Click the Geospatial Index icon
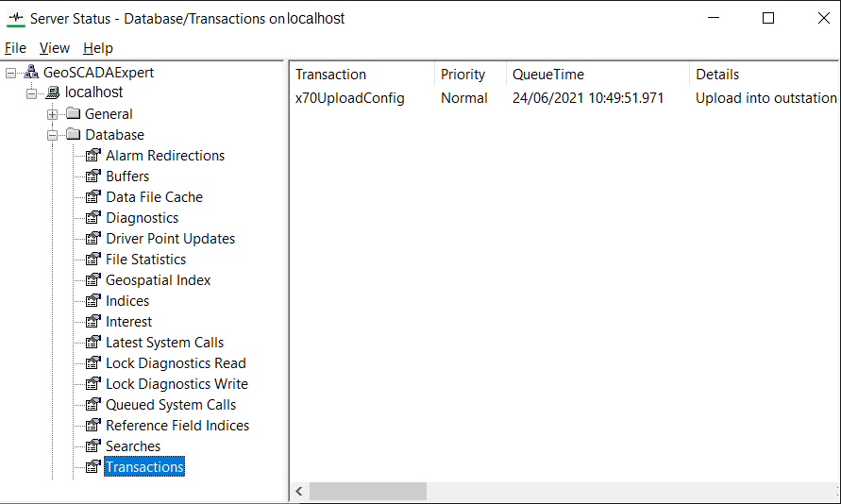The height and width of the screenshot is (504, 841). point(93,280)
